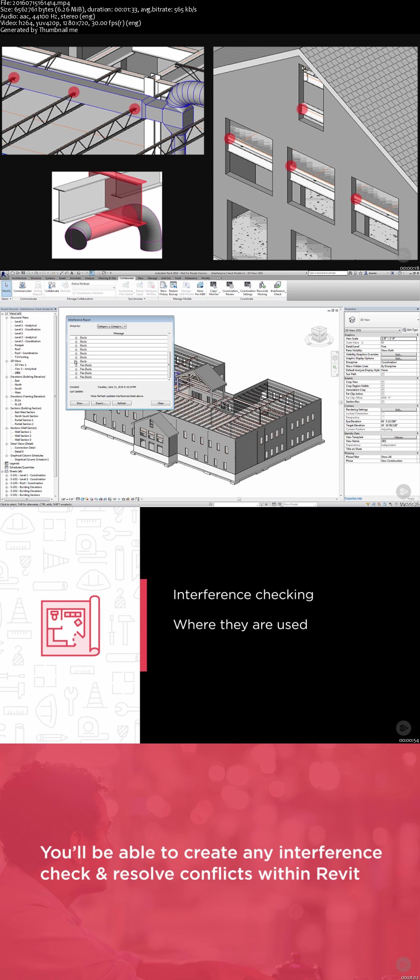Open the Communicator tool
Viewport: 420px width, 980px height.
23,285
